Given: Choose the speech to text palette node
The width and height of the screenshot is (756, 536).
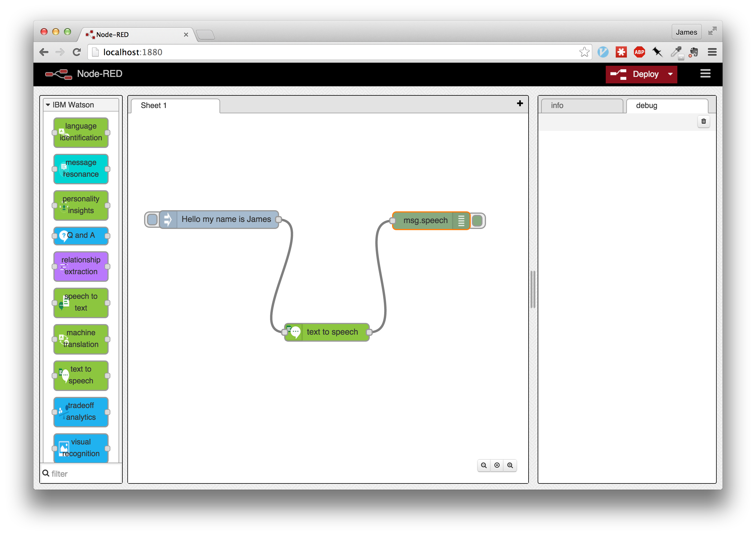Looking at the screenshot, I should [81, 302].
